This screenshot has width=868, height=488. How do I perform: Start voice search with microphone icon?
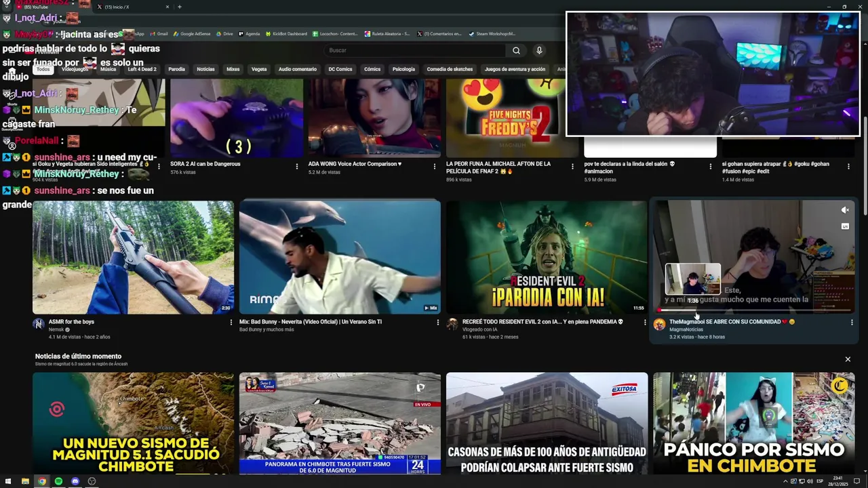[x=539, y=50]
